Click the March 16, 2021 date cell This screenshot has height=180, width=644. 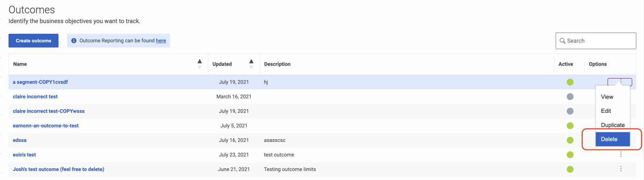(234, 96)
